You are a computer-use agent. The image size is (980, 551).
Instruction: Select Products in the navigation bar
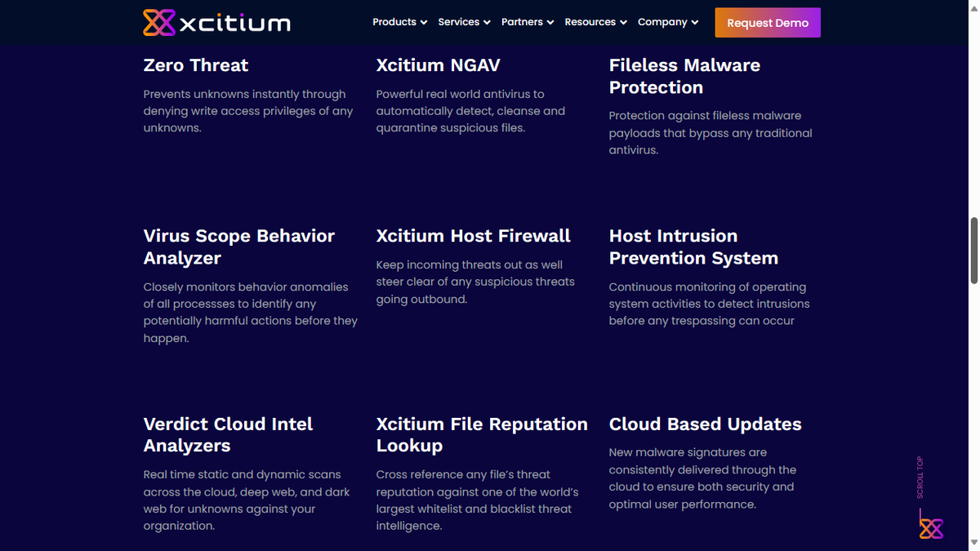394,22
